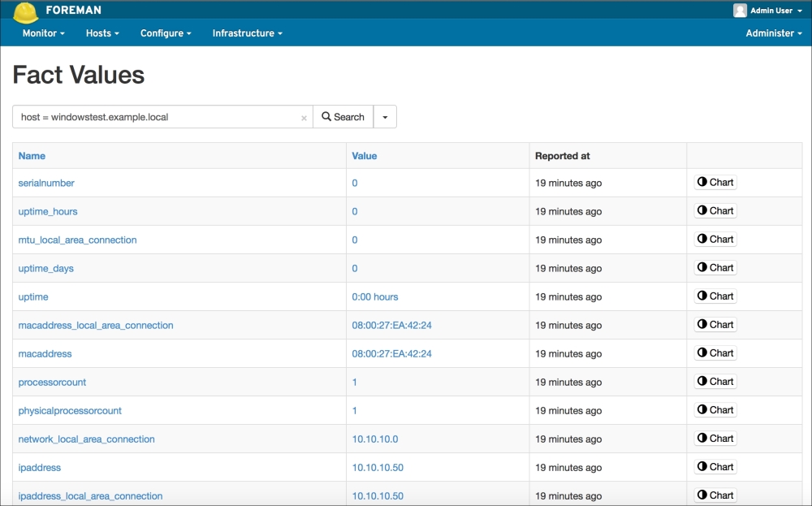Clear the search field with the x icon
Image resolution: width=812 pixels, height=506 pixels.
click(304, 118)
